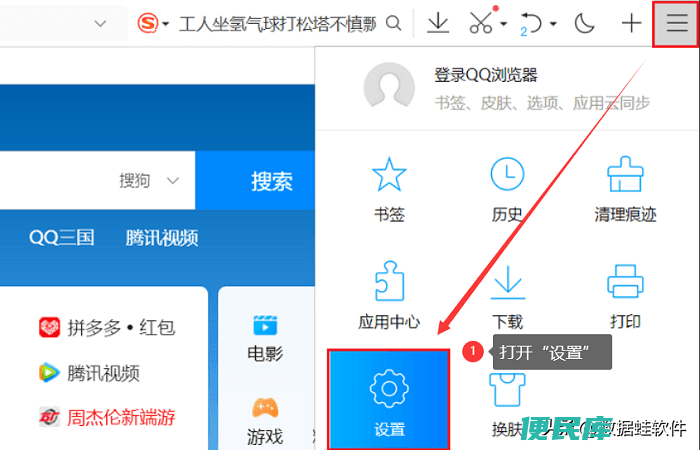The image size is (700, 450).
Task: Open 周杰伦新端游 red link
Action: click(107, 417)
